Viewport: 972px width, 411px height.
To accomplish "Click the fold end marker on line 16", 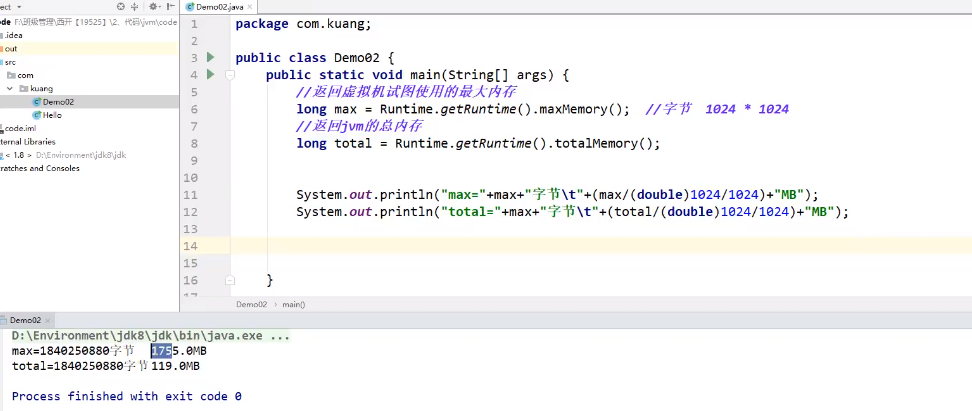I will [230, 280].
